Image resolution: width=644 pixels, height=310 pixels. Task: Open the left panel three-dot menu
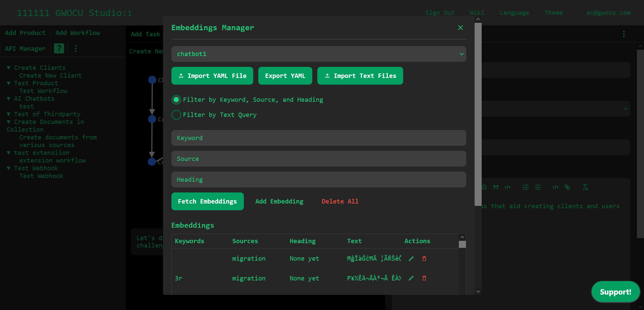pyautogui.click(x=76, y=48)
